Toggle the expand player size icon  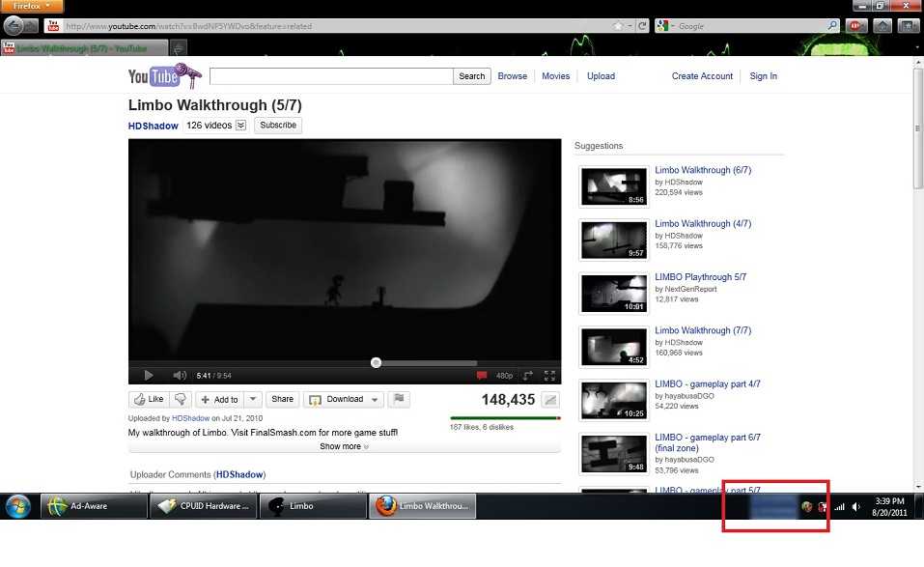click(528, 376)
